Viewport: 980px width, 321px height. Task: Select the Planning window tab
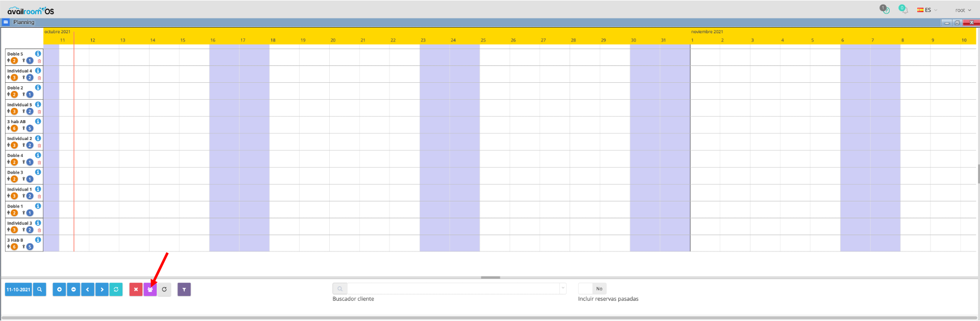tap(23, 22)
